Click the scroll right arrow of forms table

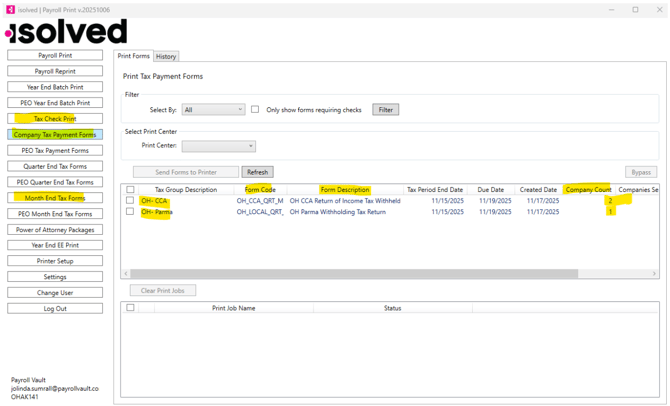pyautogui.click(x=654, y=273)
